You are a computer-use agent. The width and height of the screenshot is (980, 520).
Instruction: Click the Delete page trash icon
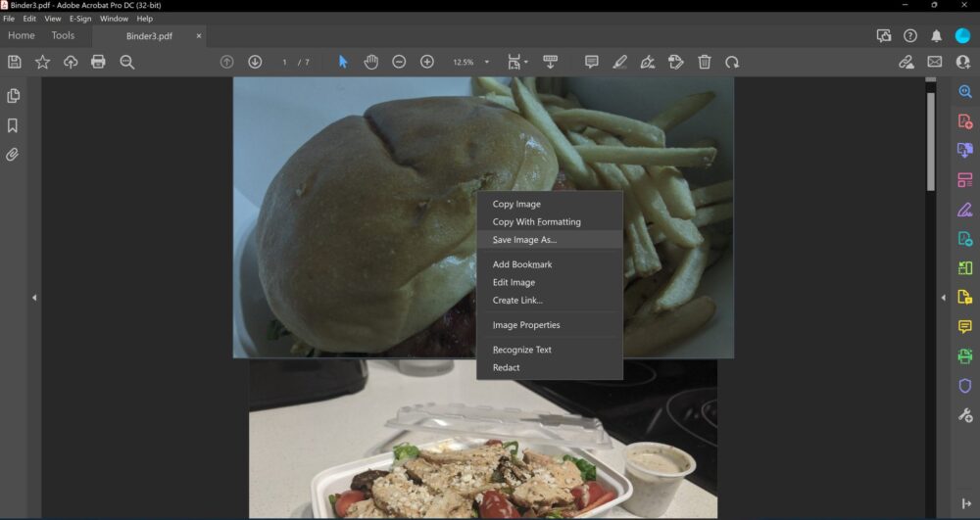click(x=705, y=62)
